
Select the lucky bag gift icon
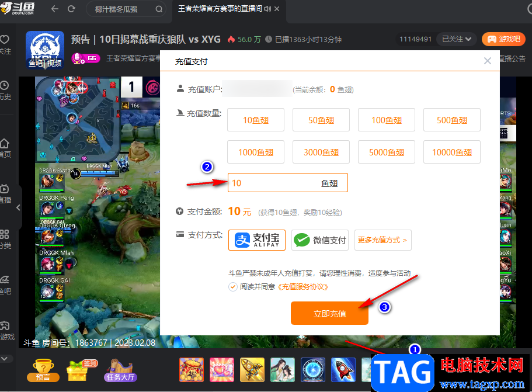[192, 370]
